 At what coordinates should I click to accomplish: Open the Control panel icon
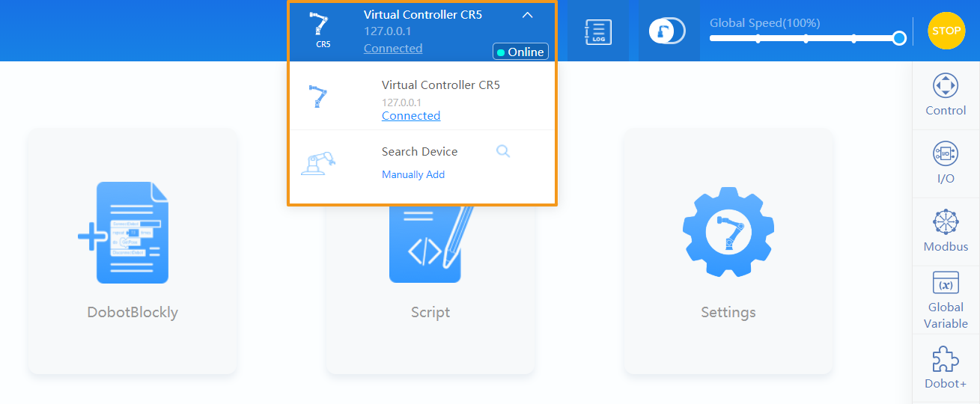click(x=946, y=85)
